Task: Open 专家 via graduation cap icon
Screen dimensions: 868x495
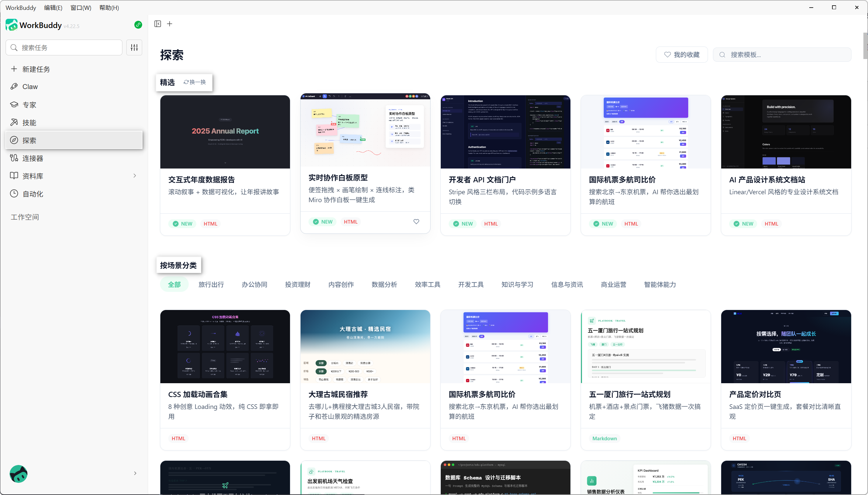Action: 14,105
